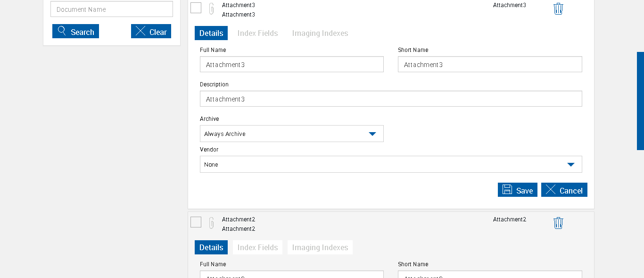Image resolution: width=644 pixels, height=278 pixels.
Task: Click the X icon on Cancel
Action: pos(551,190)
